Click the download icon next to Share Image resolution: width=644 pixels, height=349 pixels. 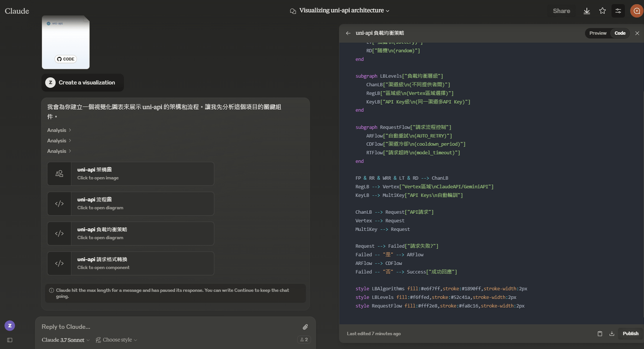pyautogui.click(x=587, y=11)
